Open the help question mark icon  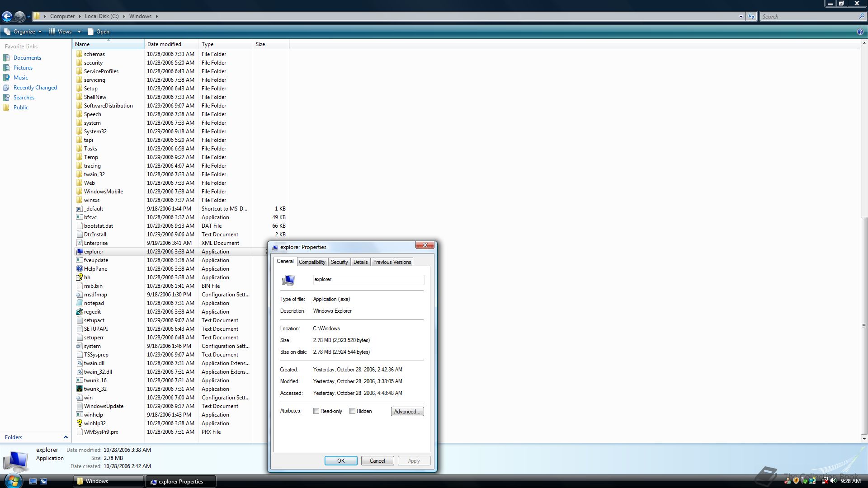tap(860, 32)
